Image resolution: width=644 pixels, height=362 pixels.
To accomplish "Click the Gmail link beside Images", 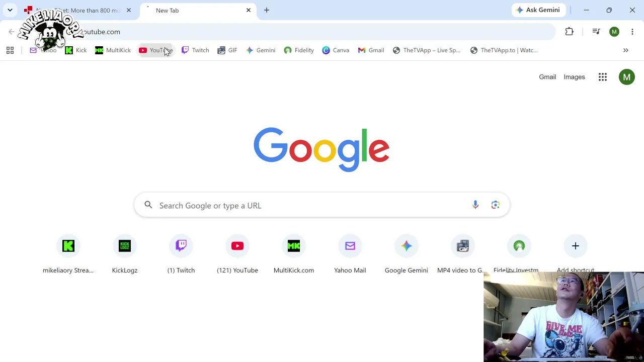I will pos(547,77).
